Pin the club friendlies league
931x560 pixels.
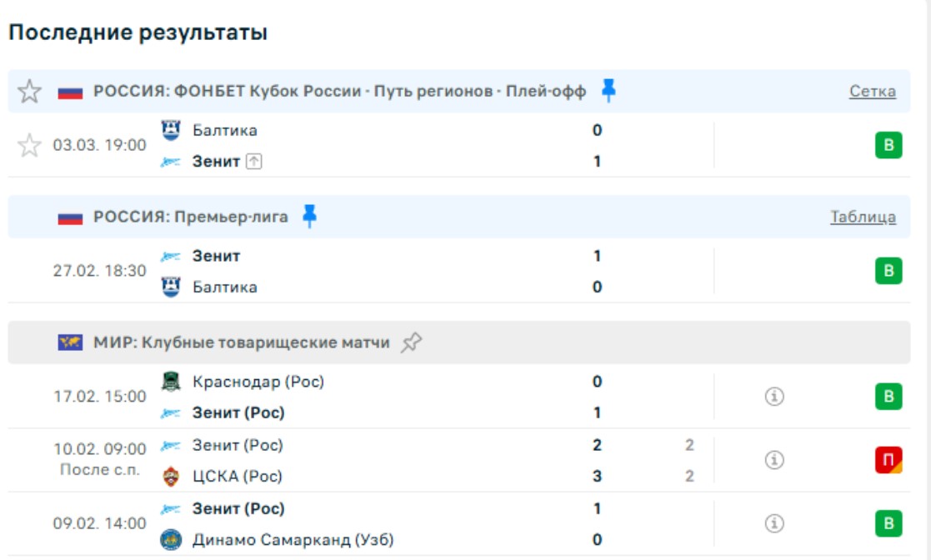(411, 342)
